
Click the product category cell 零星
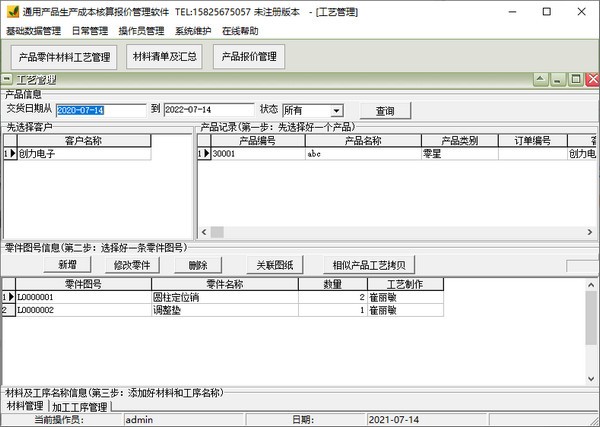point(460,154)
